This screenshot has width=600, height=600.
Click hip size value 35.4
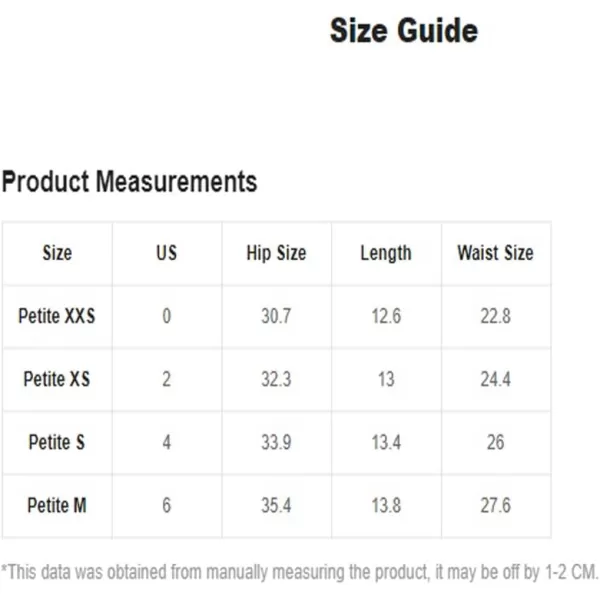(x=276, y=505)
